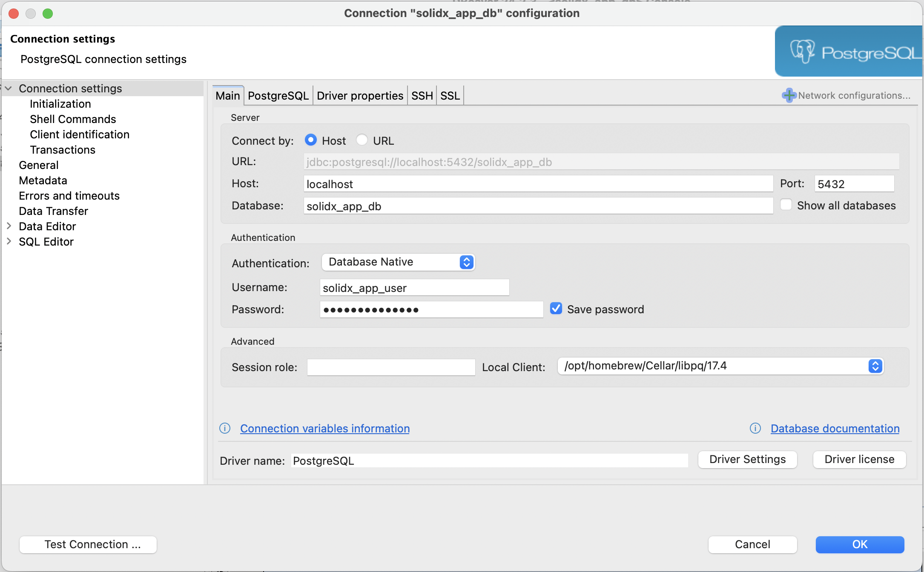924x572 pixels.
Task: Expand the SQL Editor tree node
Action: coord(9,241)
